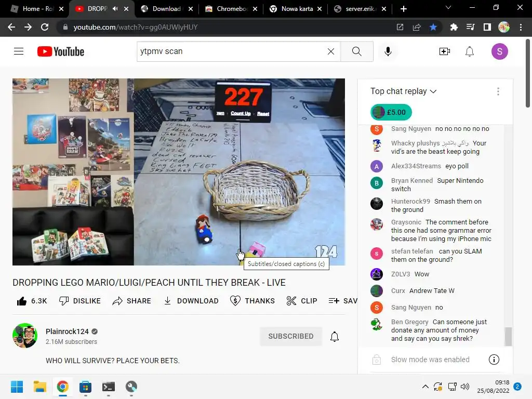532x399 pixels.
Task: Open tab search chevron
Action: click(x=448, y=7)
